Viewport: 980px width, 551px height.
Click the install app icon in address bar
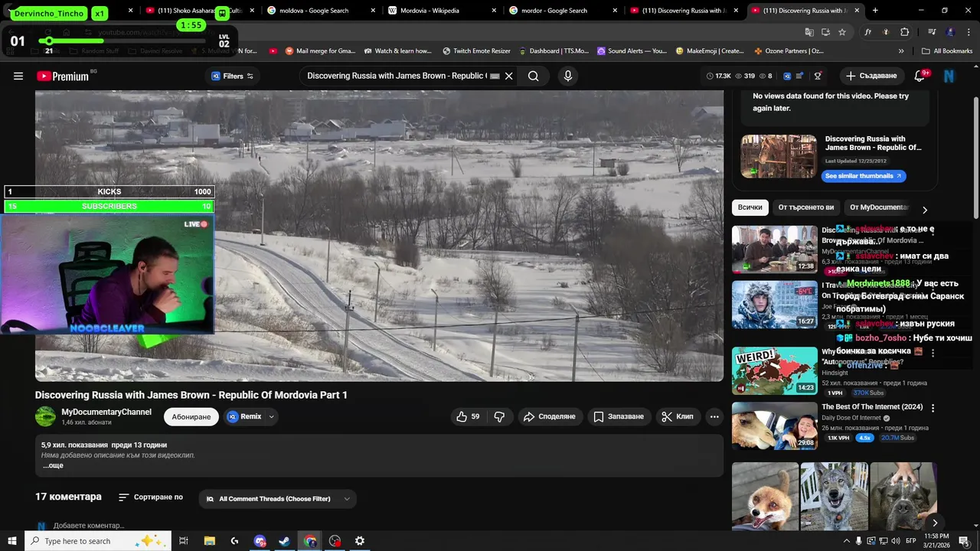tap(825, 32)
